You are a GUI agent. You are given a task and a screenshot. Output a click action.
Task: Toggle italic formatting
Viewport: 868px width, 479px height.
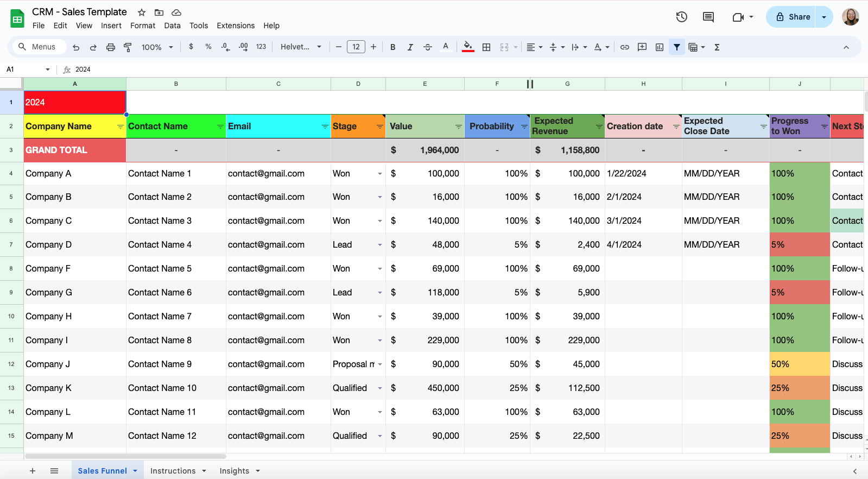410,47
